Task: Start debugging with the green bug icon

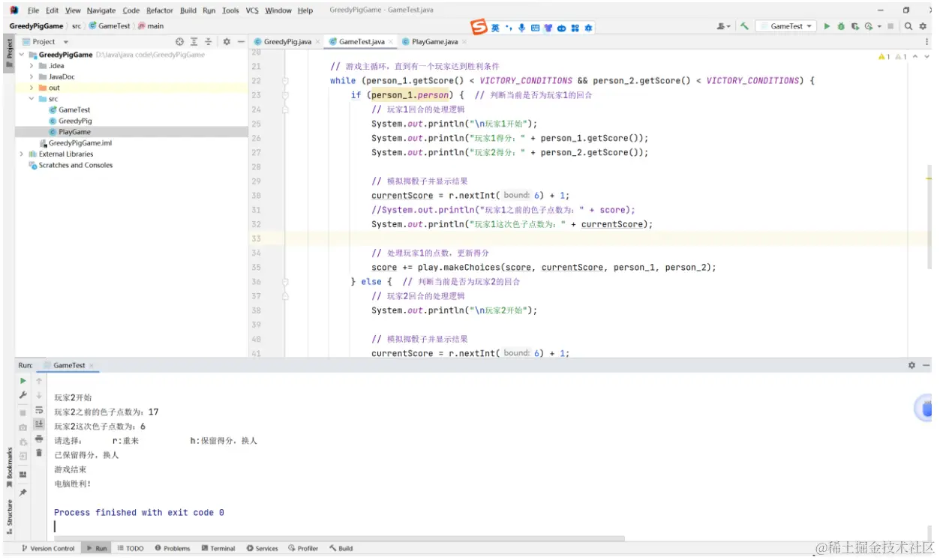Action: (x=841, y=26)
